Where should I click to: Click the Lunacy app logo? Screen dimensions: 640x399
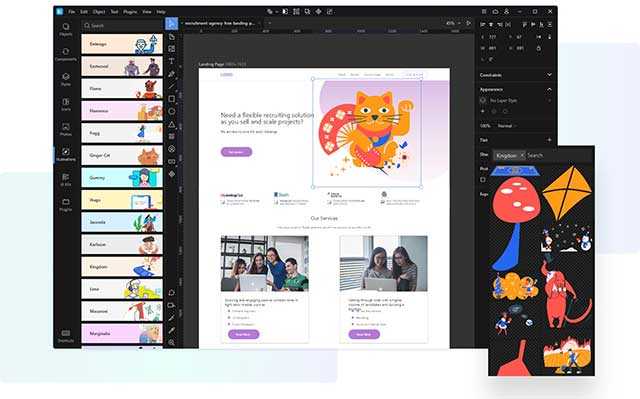point(60,11)
